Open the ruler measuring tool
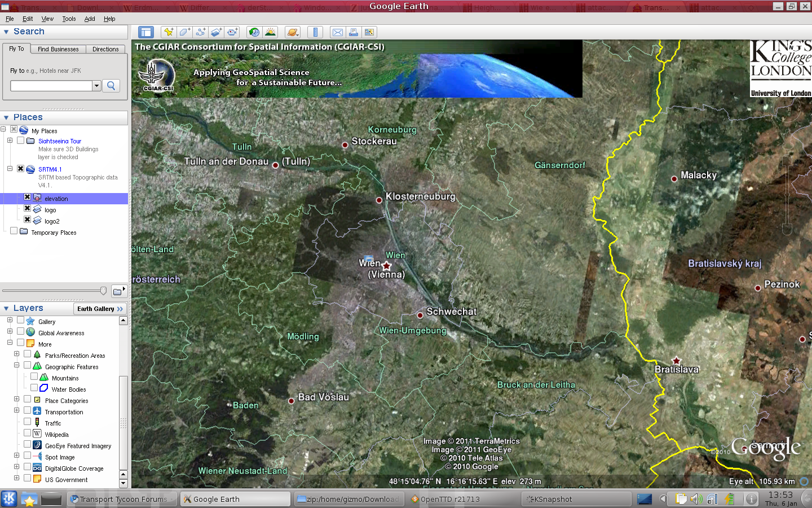Image resolution: width=812 pixels, height=508 pixels. click(315, 32)
